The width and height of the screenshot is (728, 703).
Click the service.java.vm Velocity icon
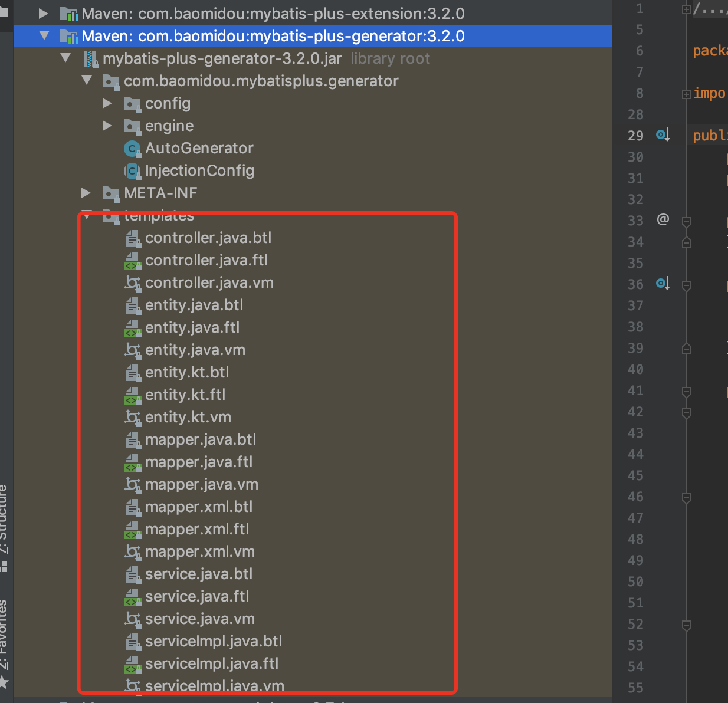pyautogui.click(x=132, y=619)
